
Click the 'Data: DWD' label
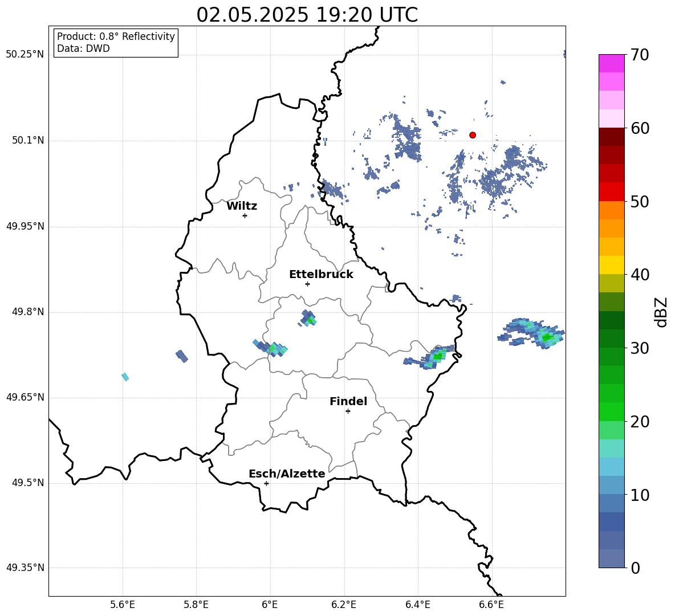click(x=83, y=48)
